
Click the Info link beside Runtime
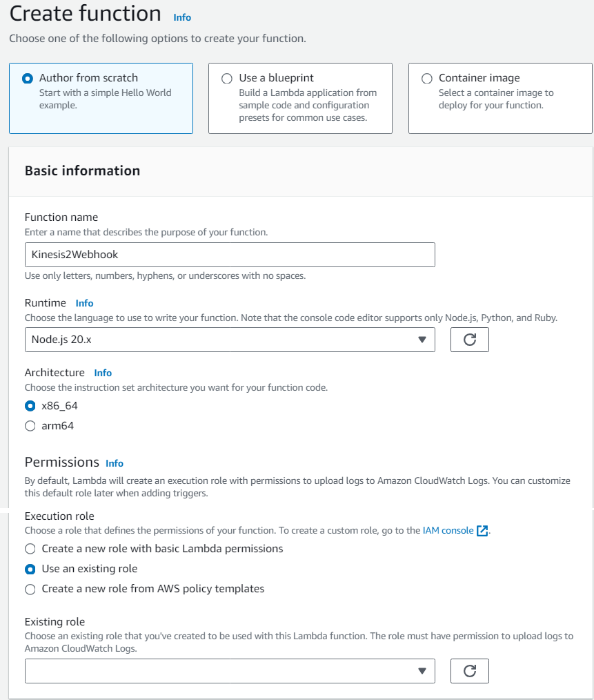point(83,303)
